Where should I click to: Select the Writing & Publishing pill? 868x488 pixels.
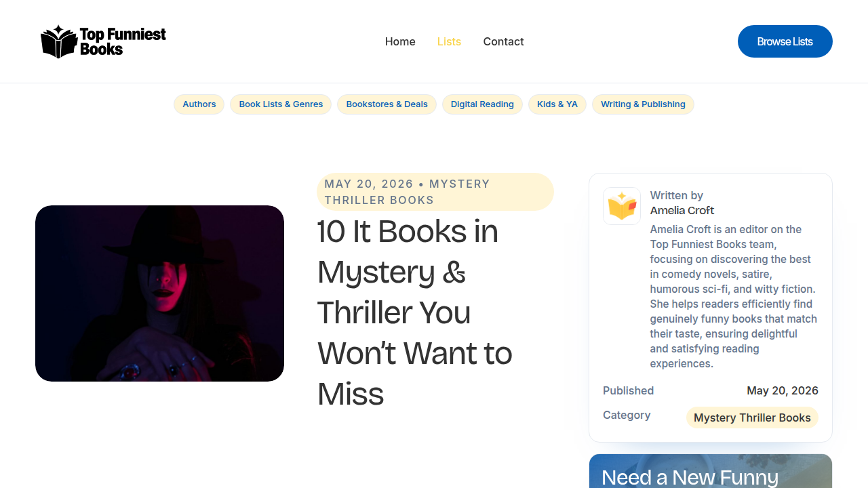pyautogui.click(x=643, y=104)
